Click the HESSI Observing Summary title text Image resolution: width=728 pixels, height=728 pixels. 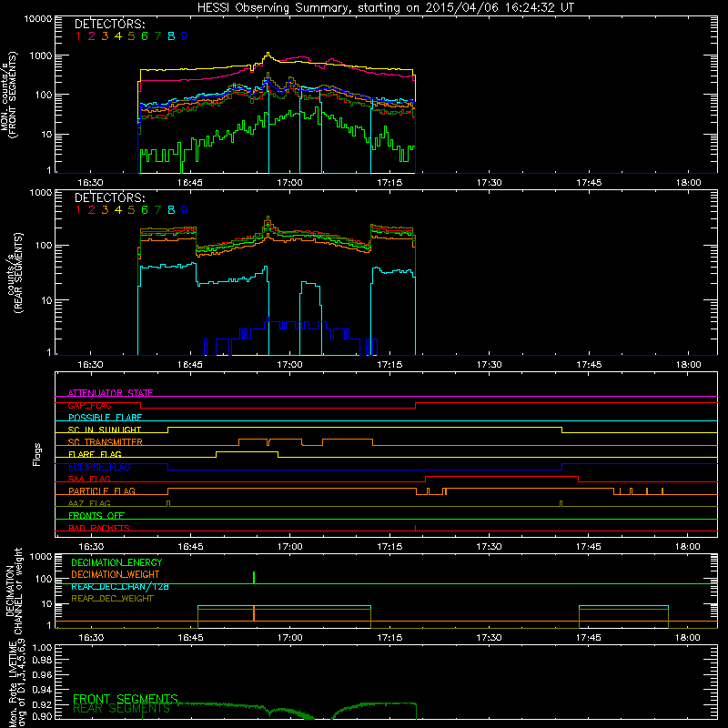[385, 8]
